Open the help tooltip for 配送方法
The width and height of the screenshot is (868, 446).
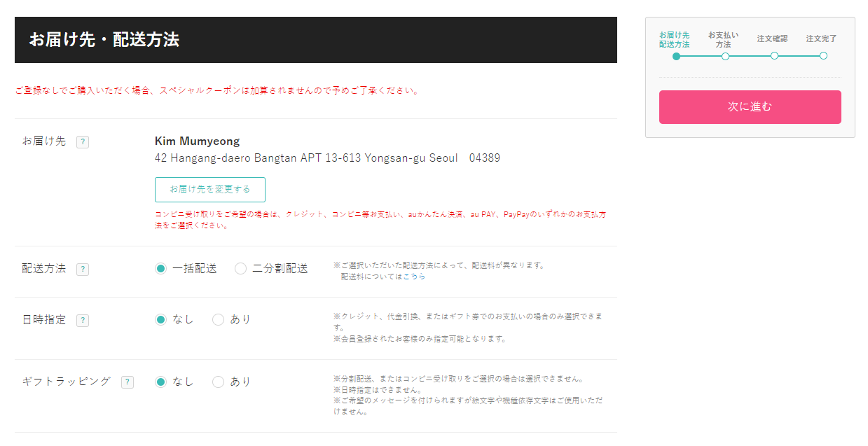(83, 270)
